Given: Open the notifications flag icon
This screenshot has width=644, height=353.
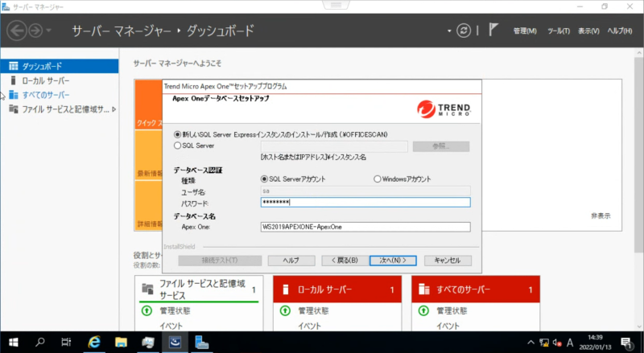Looking at the screenshot, I should point(493,30).
